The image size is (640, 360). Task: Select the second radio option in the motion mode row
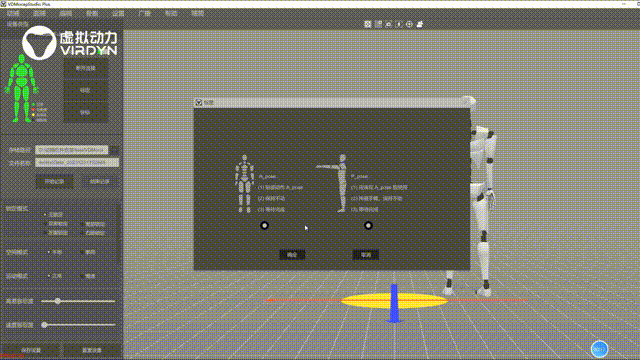[82, 276]
